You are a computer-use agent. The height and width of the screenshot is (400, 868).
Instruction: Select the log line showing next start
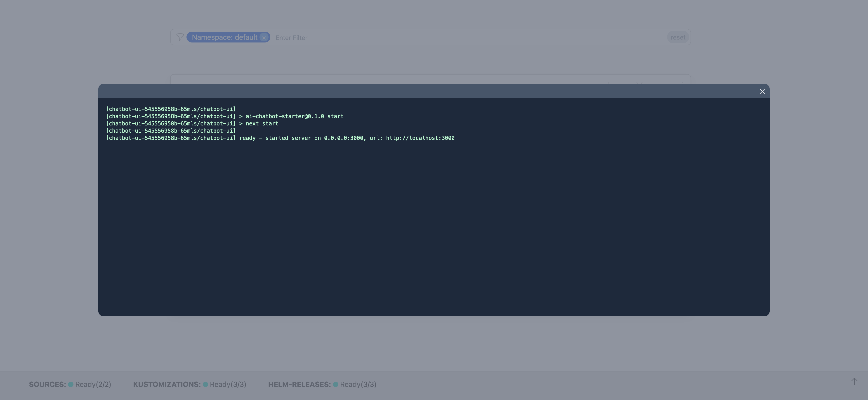192,123
